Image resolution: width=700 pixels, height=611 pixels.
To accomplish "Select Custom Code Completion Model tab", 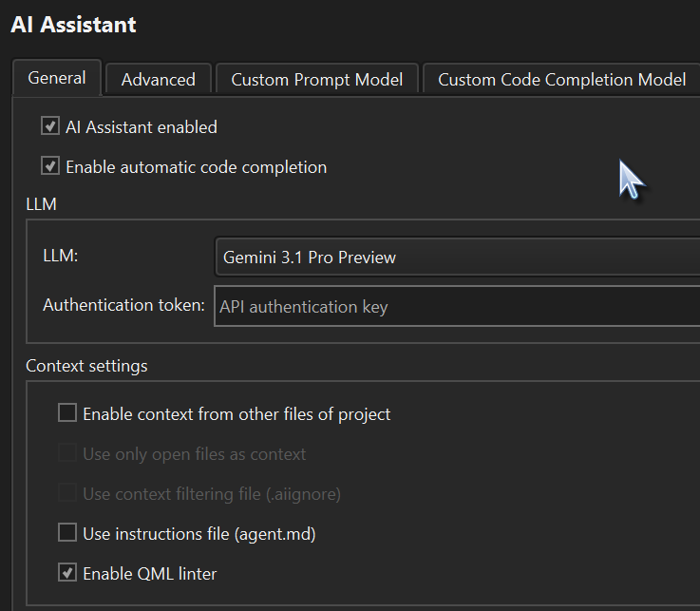I will 561,80.
